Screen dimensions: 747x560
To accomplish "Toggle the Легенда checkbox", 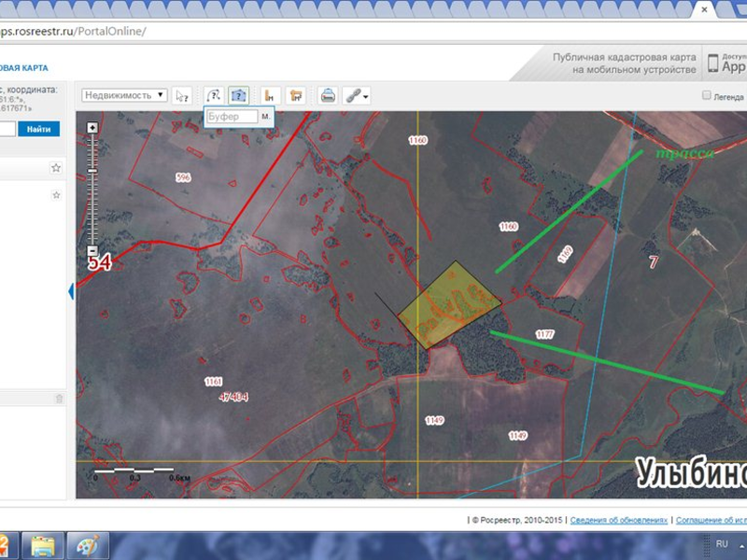I will [707, 95].
